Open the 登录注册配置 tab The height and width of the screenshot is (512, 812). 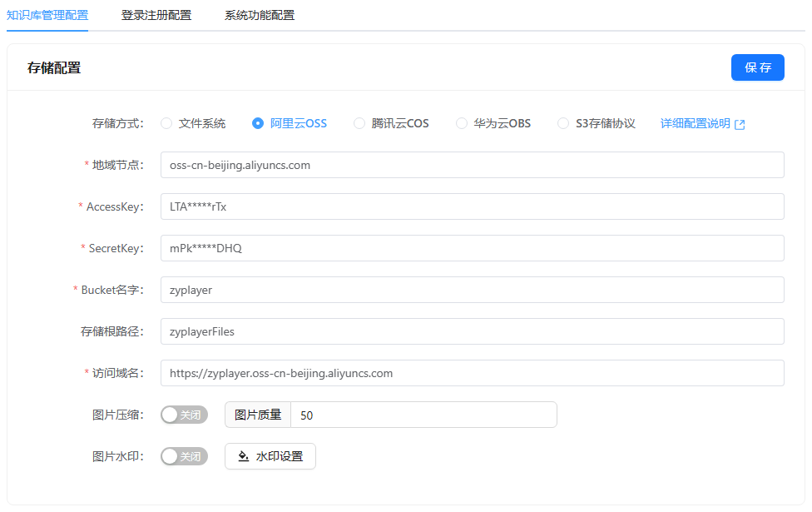point(156,15)
